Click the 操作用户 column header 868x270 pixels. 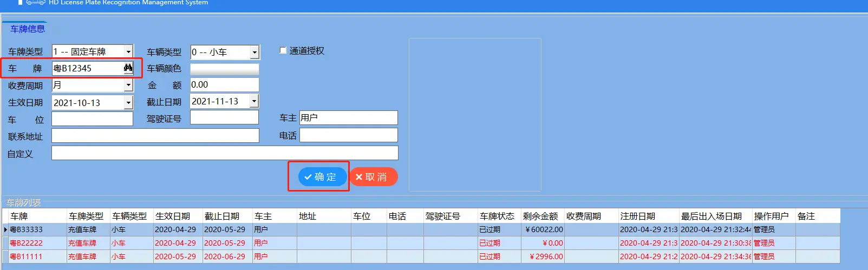tap(773, 216)
